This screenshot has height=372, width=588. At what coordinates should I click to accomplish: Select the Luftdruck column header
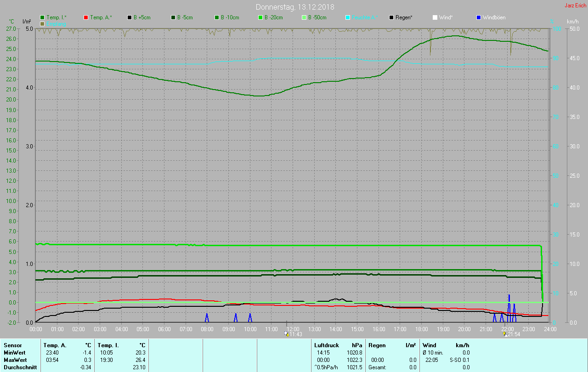pos(327,345)
